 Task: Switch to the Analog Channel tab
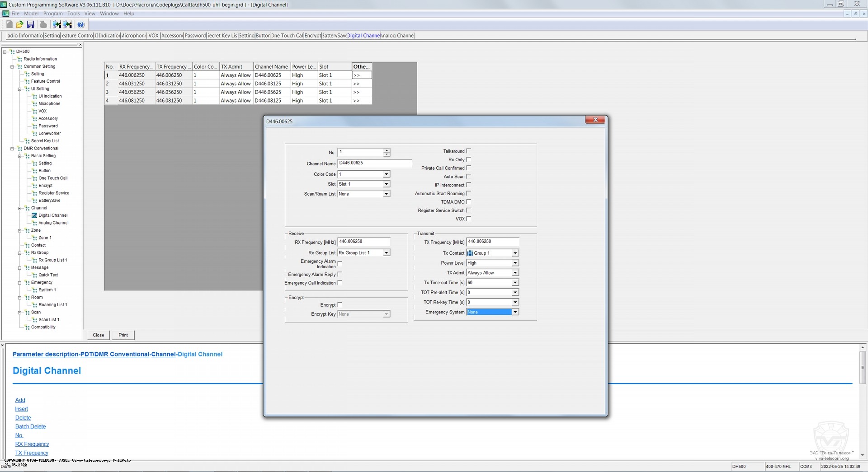point(397,36)
